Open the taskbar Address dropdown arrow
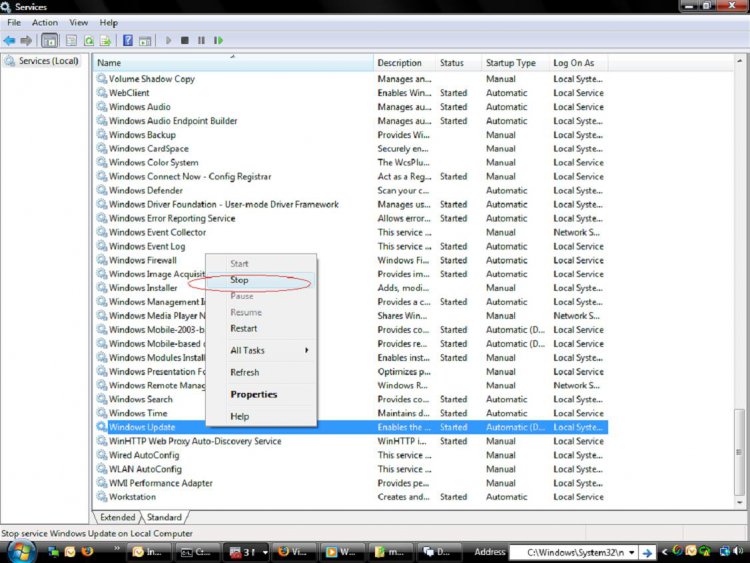The height and width of the screenshot is (563, 750). click(x=631, y=552)
